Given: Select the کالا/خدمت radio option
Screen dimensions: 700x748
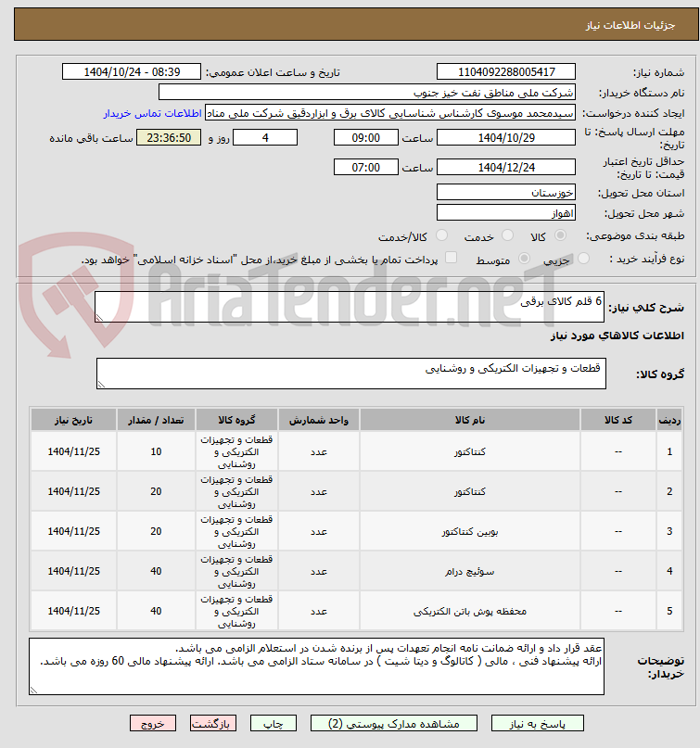Looking at the screenshot, I should pos(442,235).
